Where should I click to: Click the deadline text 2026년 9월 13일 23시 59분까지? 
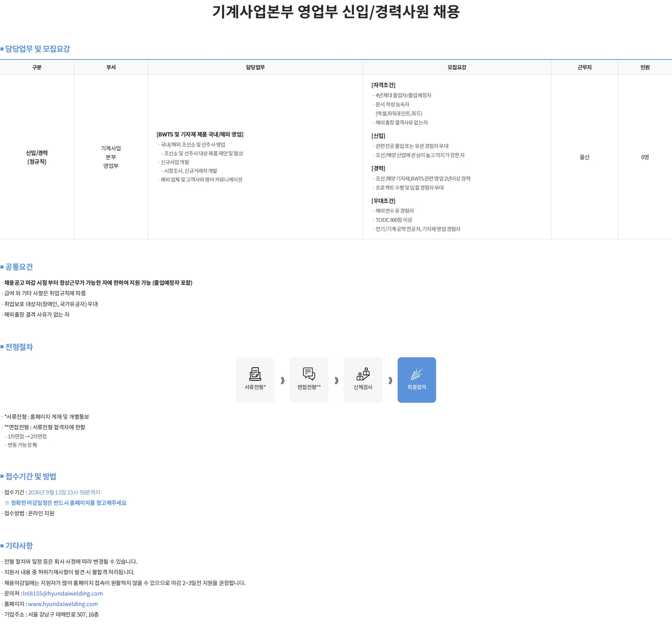[x=64, y=492]
